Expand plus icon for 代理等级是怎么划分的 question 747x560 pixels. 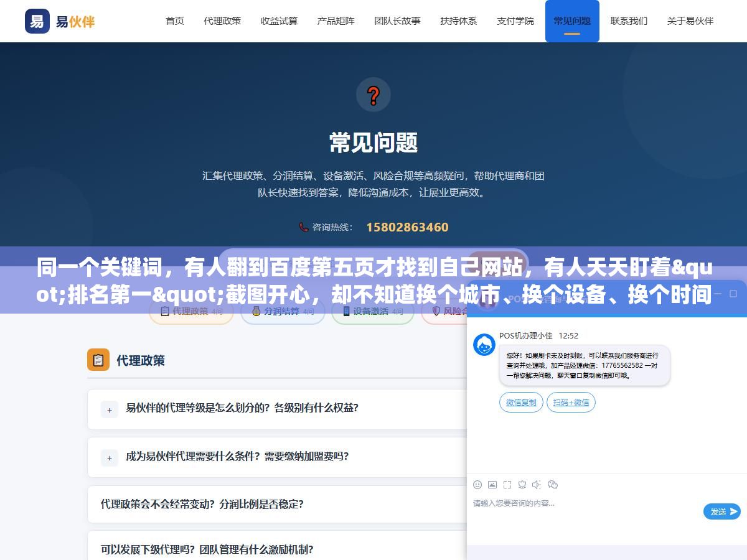[x=110, y=409]
